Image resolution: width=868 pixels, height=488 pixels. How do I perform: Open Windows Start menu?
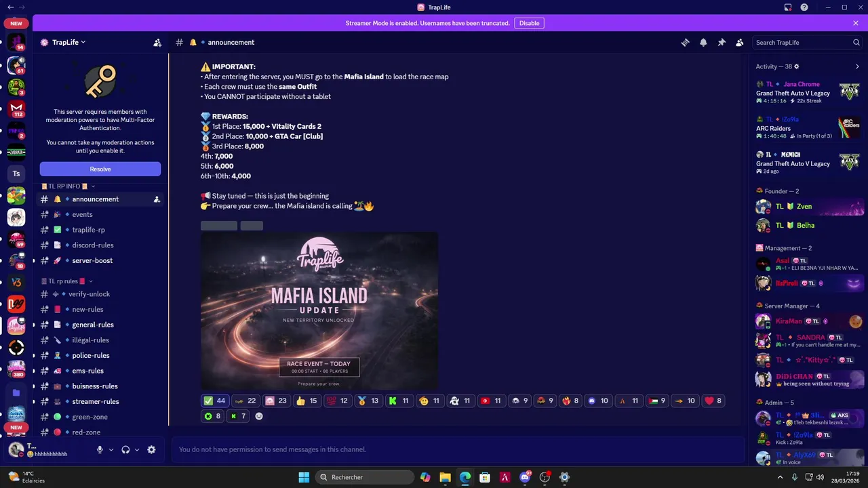point(304,477)
